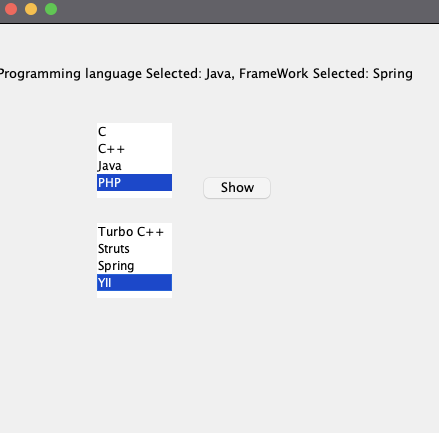439x433 pixels.
Task: Maximize the window with the green button
Action: [51, 9]
